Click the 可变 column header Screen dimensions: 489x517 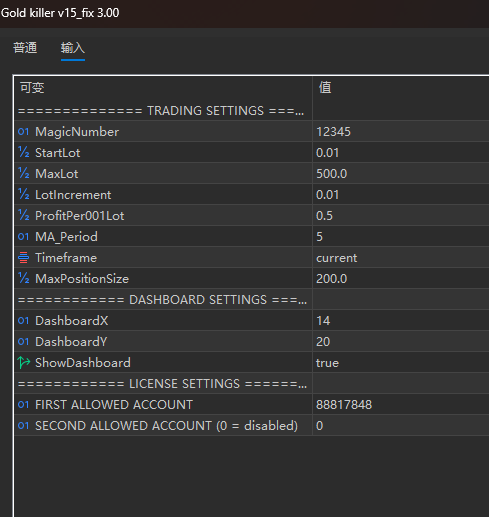pyautogui.click(x=32, y=88)
